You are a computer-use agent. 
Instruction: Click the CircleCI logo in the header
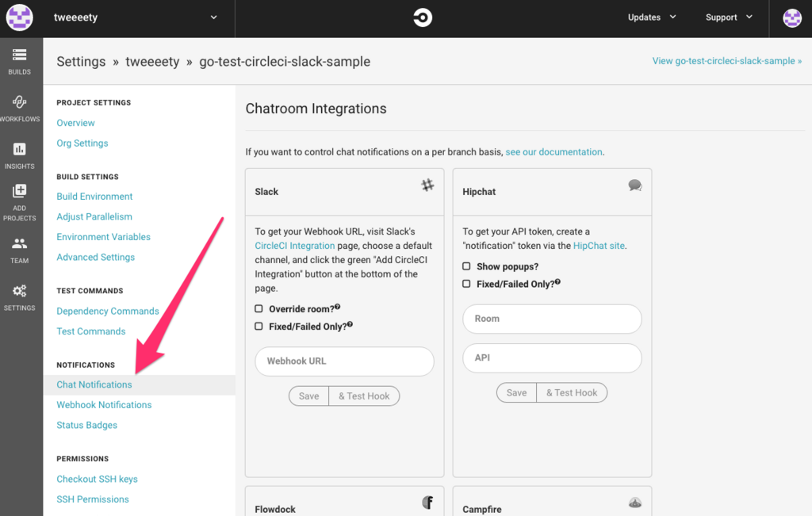point(423,17)
